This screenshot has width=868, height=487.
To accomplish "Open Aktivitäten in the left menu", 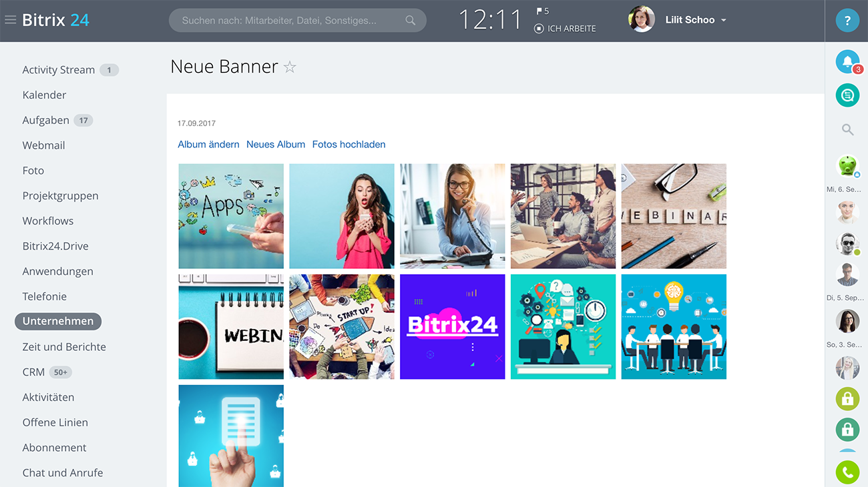I will click(x=48, y=397).
